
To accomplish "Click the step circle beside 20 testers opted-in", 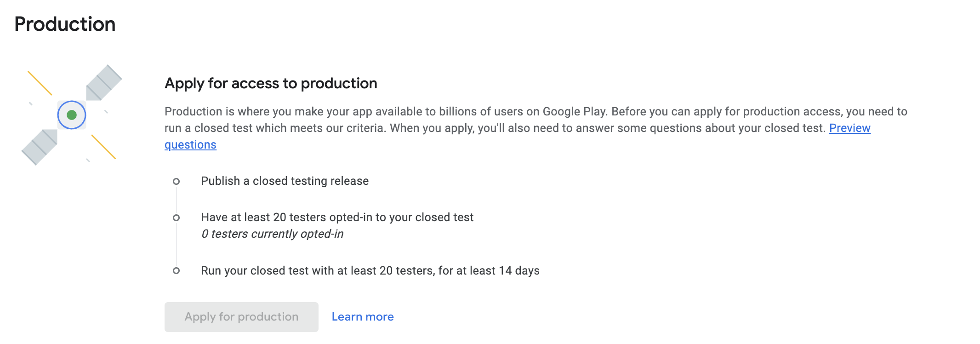I will pos(176,218).
